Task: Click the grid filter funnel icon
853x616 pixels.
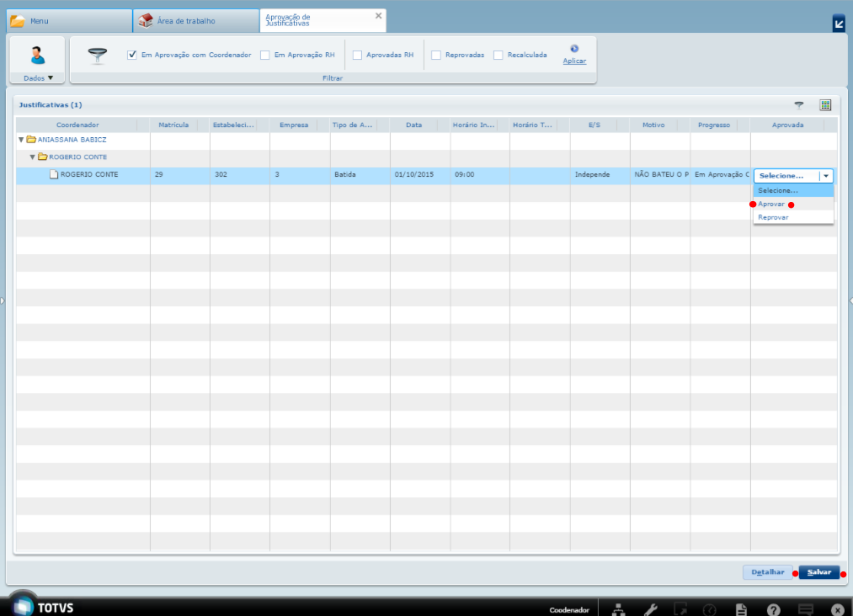Action: tap(798, 105)
